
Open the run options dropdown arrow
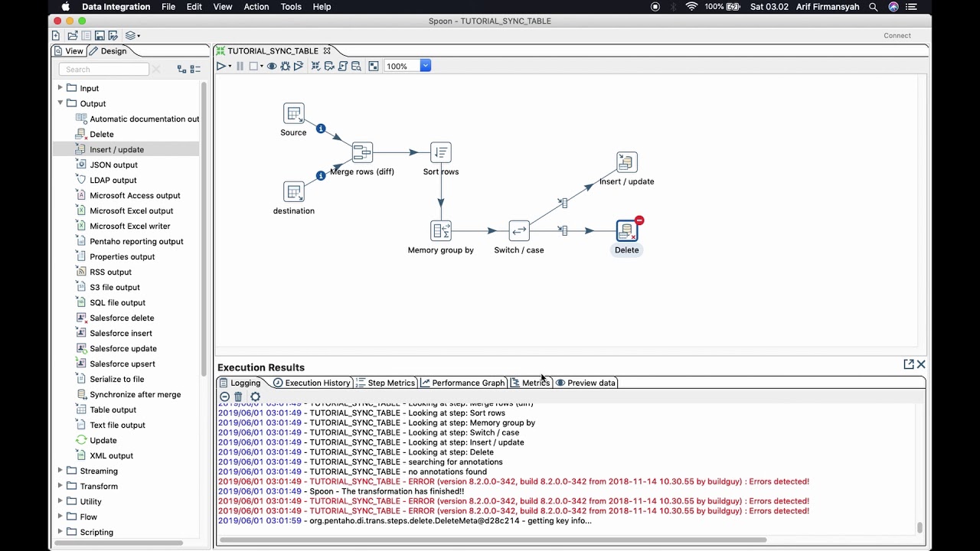coord(229,67)
